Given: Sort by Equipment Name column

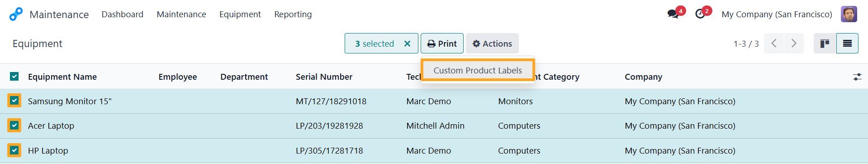Looking at the screenshot, I should 62,77.
